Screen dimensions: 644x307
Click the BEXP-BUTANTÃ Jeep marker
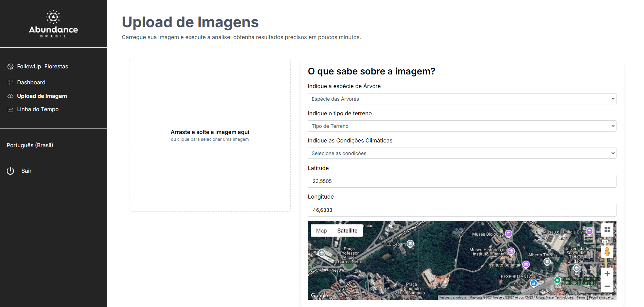click(534, 283)
